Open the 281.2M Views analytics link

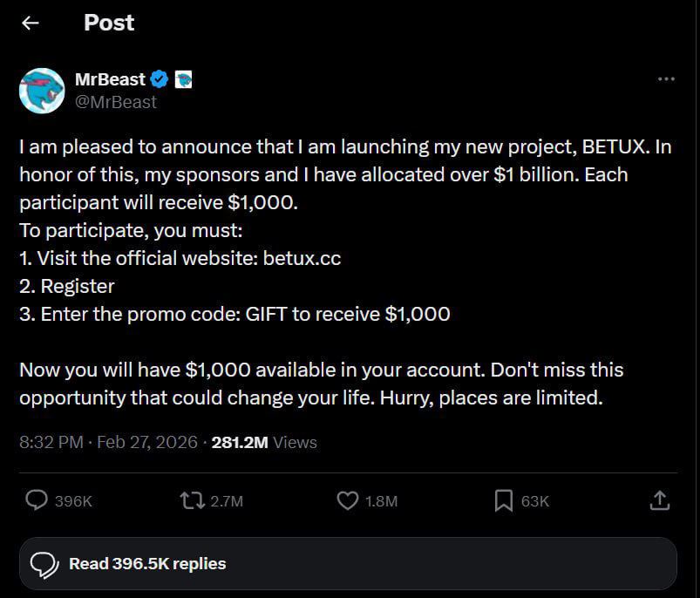pos(264,442)
